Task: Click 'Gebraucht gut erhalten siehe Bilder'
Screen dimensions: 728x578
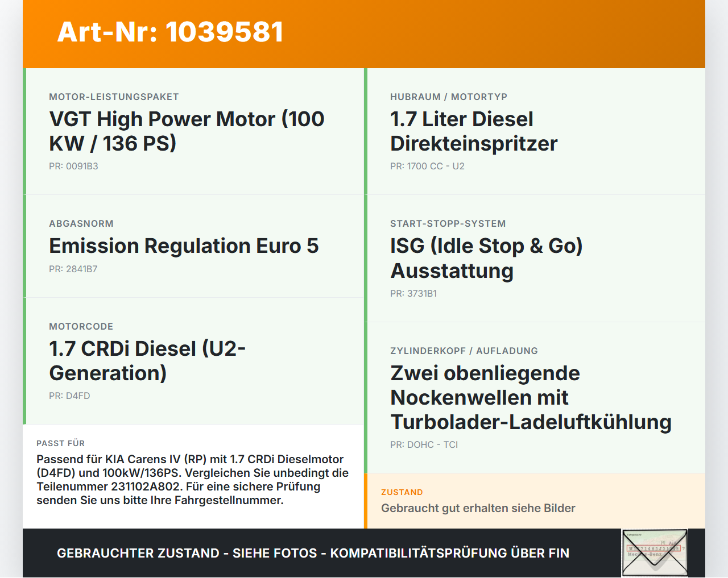Action: pos(478,509)
